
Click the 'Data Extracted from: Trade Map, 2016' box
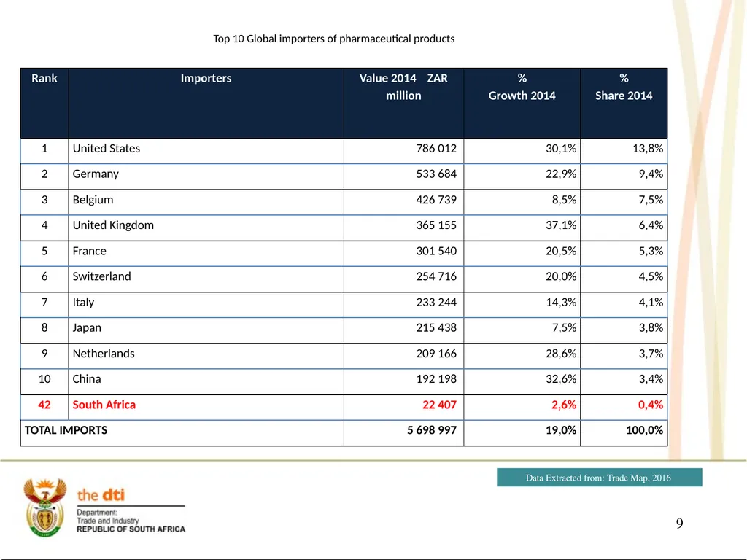pyautogui.click(x=600, y=478)
